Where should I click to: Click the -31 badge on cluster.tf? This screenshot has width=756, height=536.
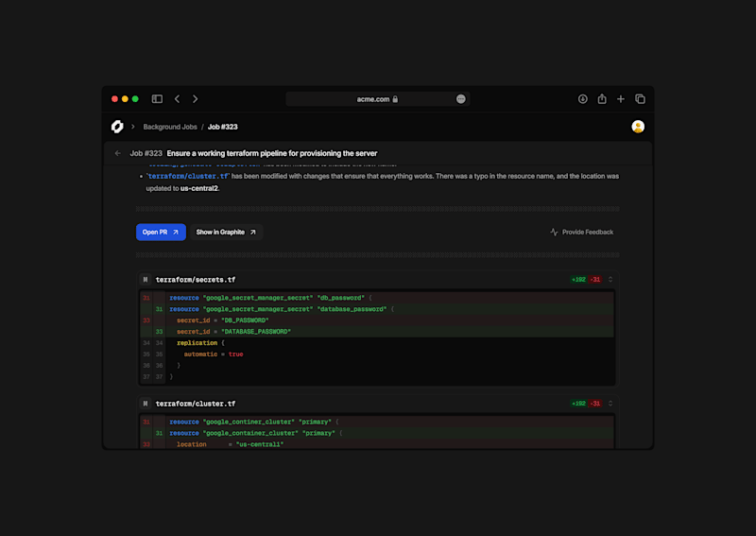(x=595, y=404)
